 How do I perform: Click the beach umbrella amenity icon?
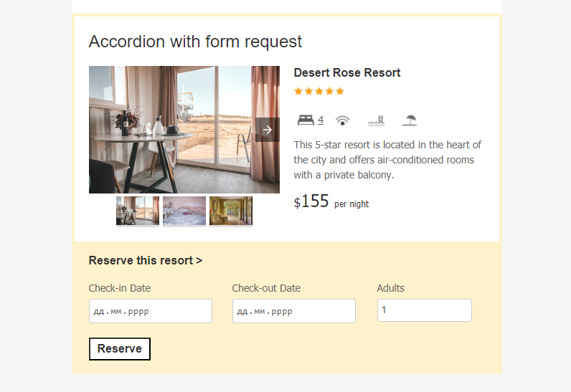(x=410, y=120)
